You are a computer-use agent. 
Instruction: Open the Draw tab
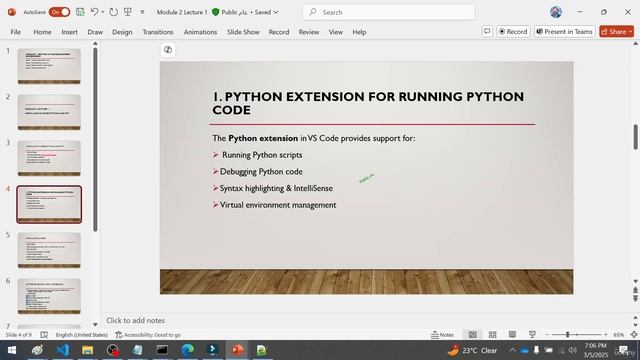[x=95, y=32]
